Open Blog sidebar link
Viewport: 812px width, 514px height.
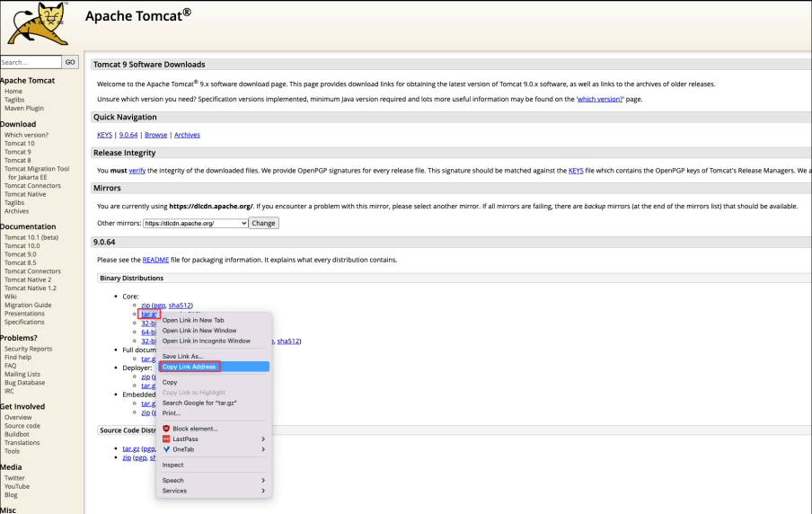pyautogui.click(x=11, y=495)
